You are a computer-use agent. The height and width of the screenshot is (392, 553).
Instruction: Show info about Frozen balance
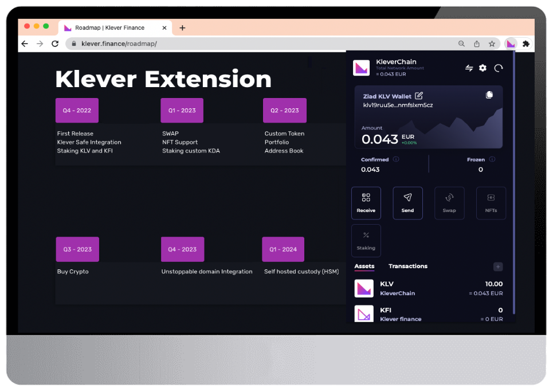point(492,159)
